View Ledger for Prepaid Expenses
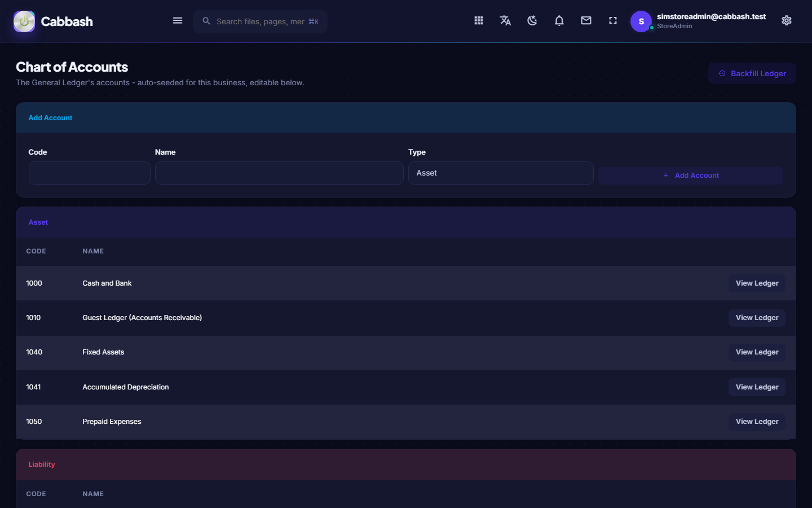Image resolution: width=812 pixels, height=508 pixels. pyautogui.click(x=757, y=422)
